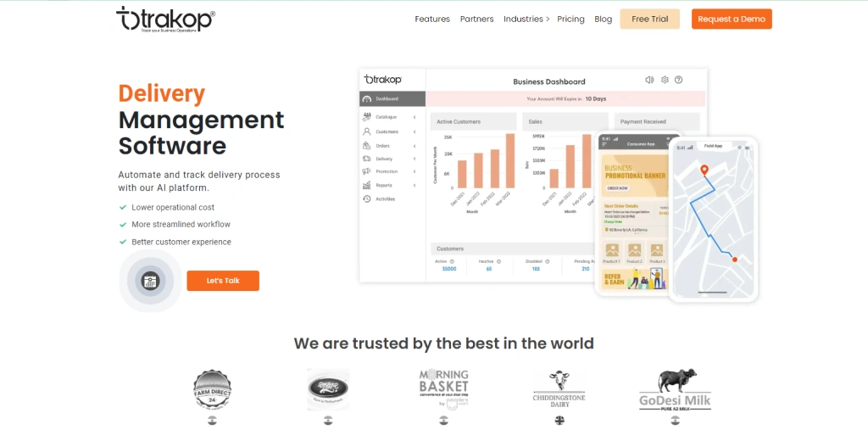Expand the Customers sidebar chevron
This screenshot has width=868, height=441.
coord(415,131)
